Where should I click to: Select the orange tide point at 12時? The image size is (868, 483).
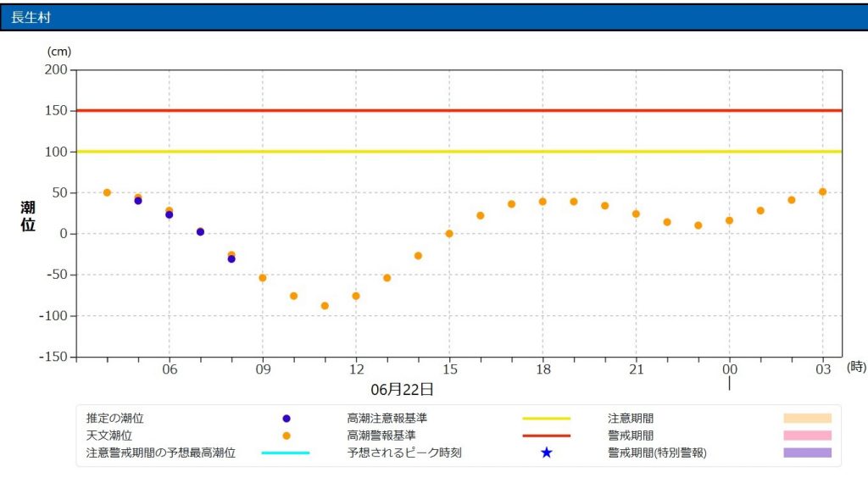tap(356, 296)
